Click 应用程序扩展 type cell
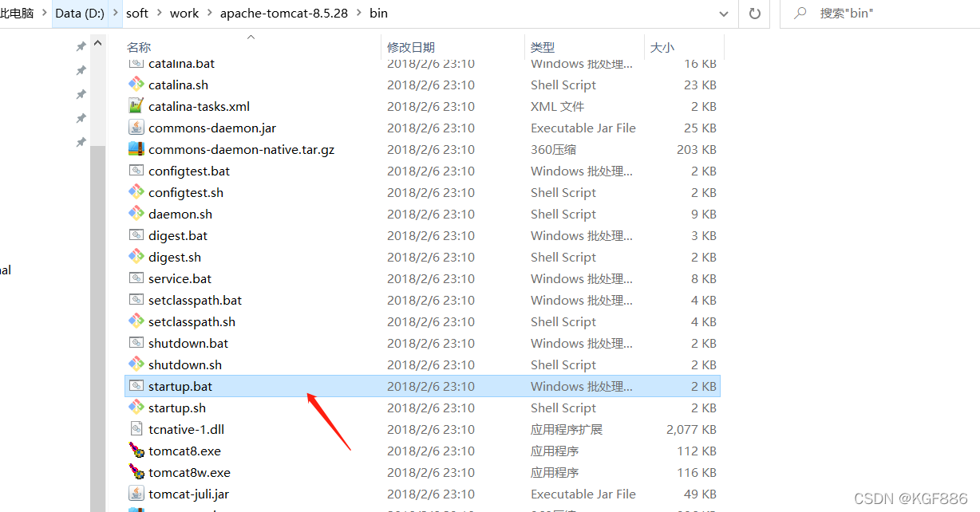 pyautogui.click(x=567, y=429)
